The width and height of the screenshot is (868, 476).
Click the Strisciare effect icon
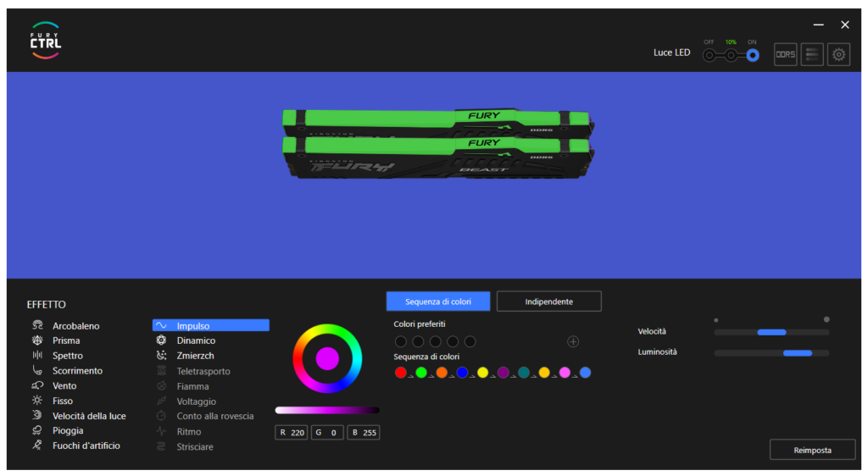[161, 446]
